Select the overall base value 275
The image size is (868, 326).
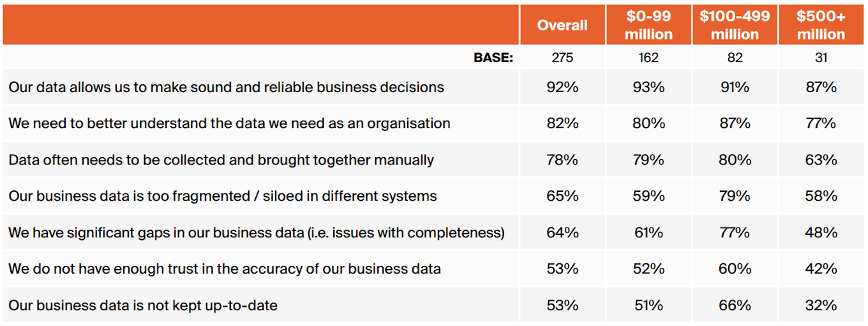[x=562, y=58]
